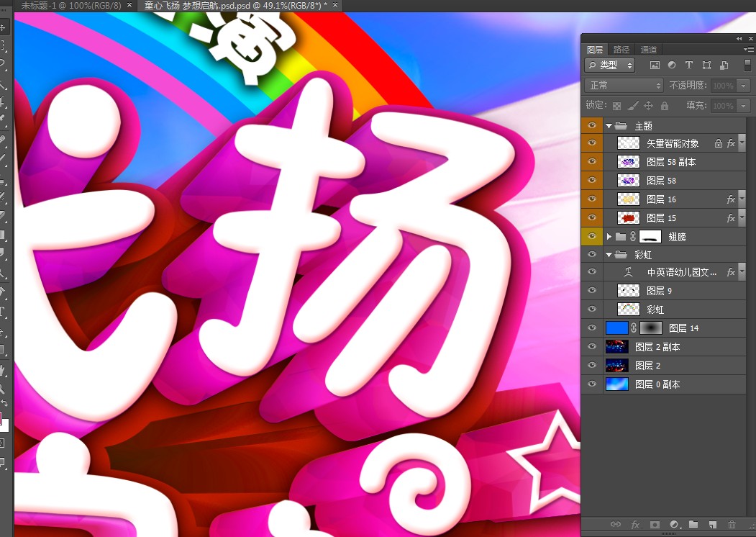Close the 未标题-1 document tab
This screenshot has width=756, height=537.
[129, 5]
